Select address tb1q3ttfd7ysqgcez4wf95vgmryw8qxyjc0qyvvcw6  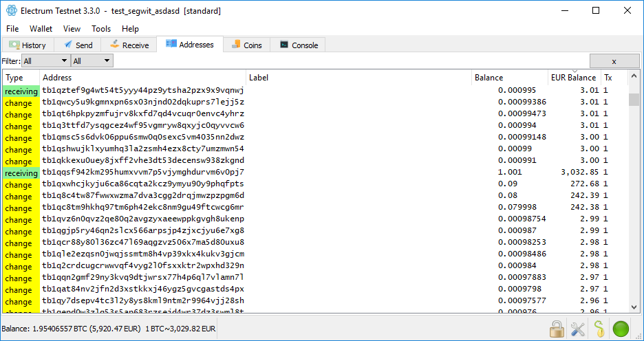143,126
